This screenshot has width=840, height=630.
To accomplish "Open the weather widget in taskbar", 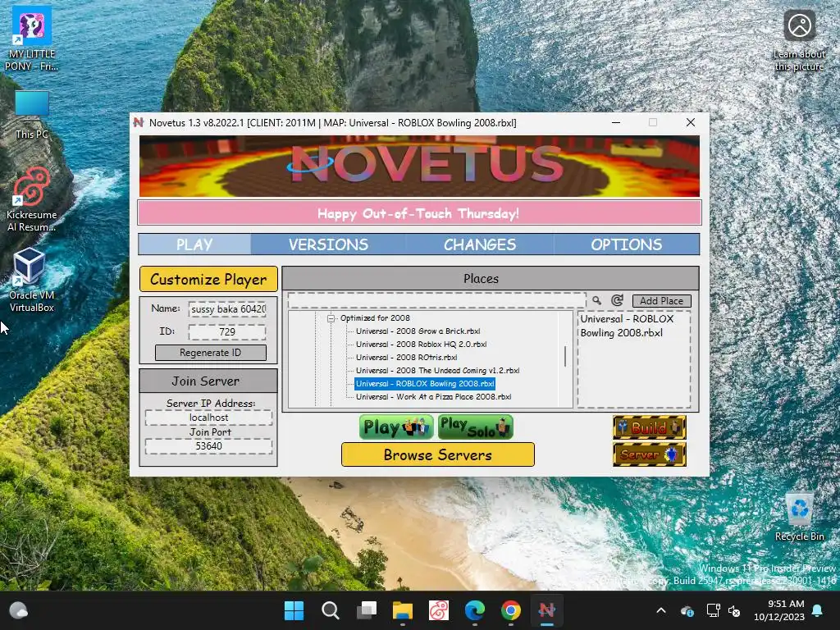I will click(19, 610).
